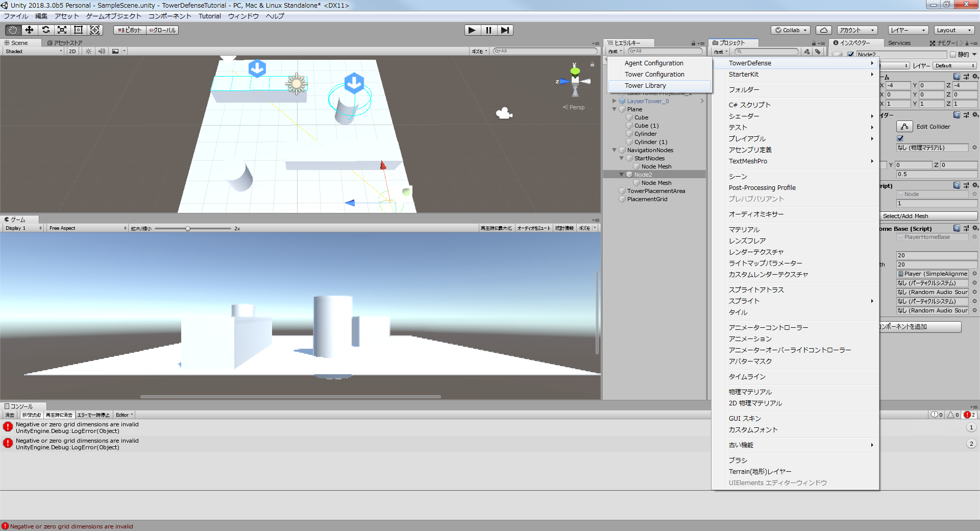Start Play mode
This screenshot has height=531, width=980.
tap(472, 30)
